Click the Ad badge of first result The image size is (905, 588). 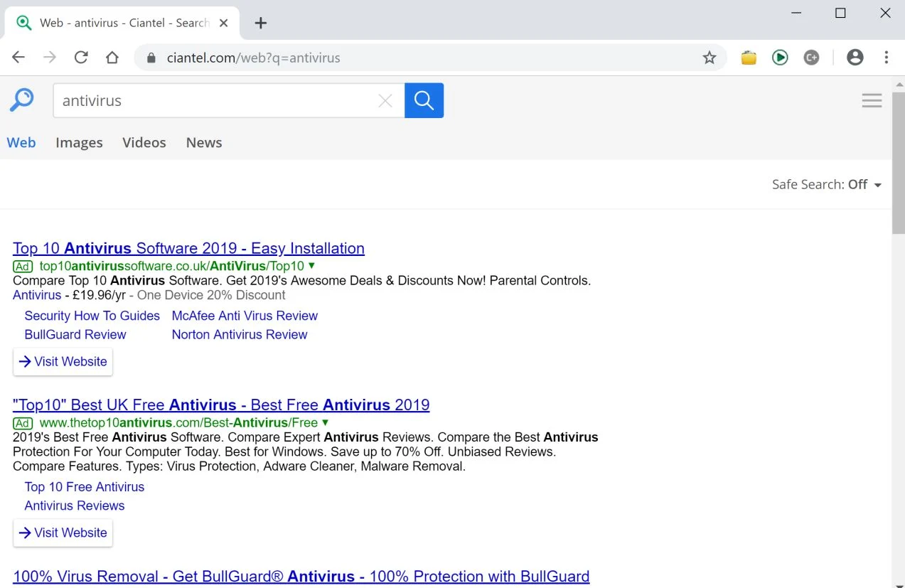23,267
